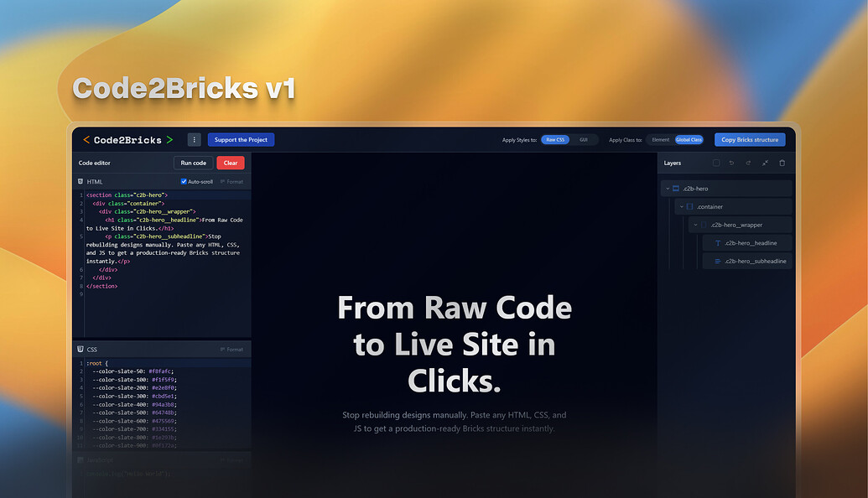Click the collapse-all arrows icon in the Layers panel
868x498 pixels.
[x=765, y=163]
